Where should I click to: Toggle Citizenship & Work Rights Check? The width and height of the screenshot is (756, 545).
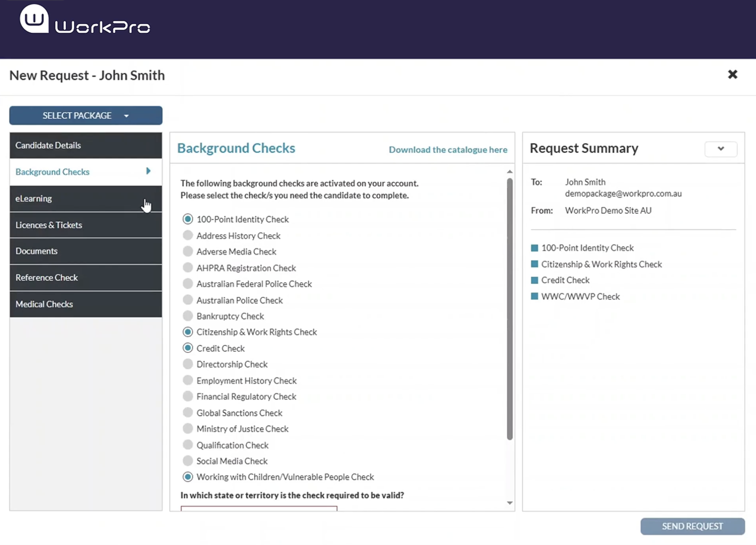(x=188, y=332)
